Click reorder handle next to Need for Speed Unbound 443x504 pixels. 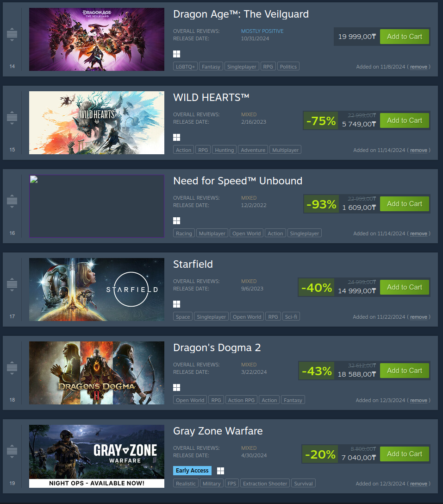(x=12, y=201)
